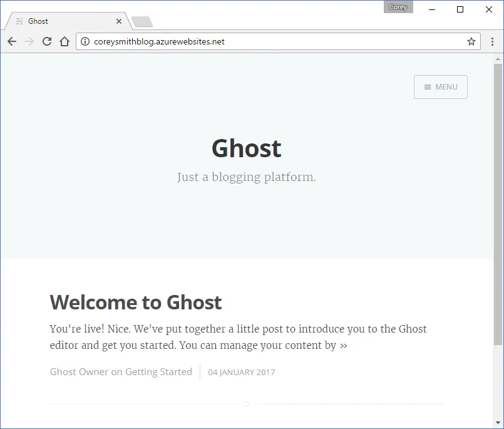The height and width of the screenshot is (429, 504).
Task: Close the Chrome window
Action: pos(489,9)
